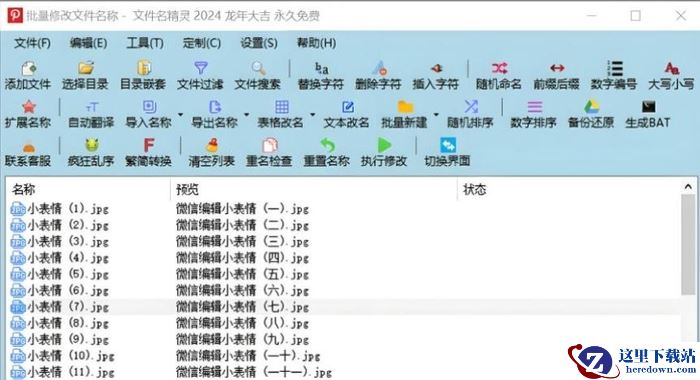
Task: Select file 小表情 (6).jpg
Action: [x=60, y=291]
